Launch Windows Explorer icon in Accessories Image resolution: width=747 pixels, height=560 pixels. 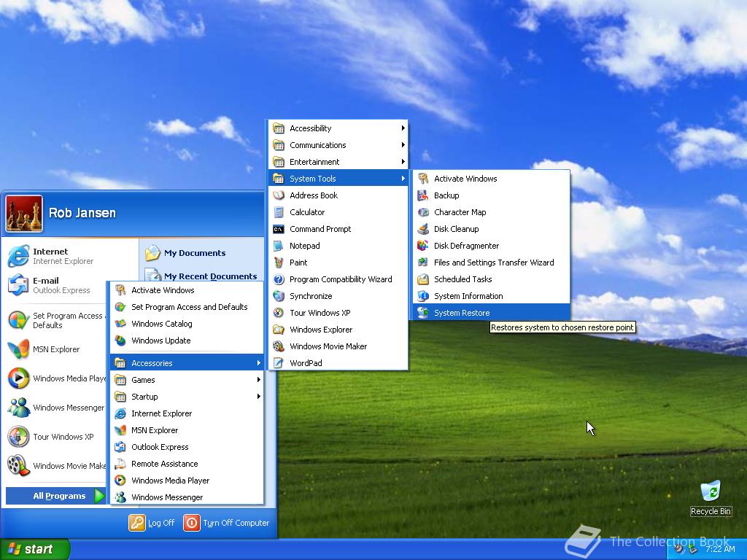(x=278, y=330)
